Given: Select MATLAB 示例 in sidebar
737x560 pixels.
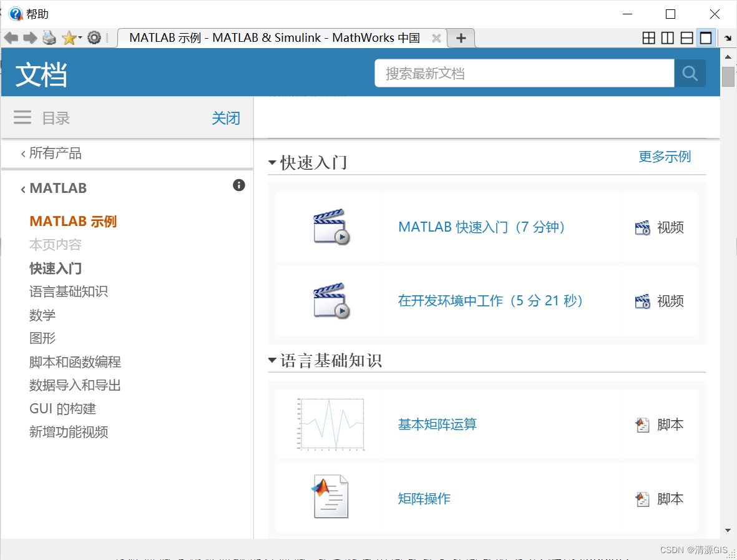Looking at the screenshot, I should (x=73, y=222).
